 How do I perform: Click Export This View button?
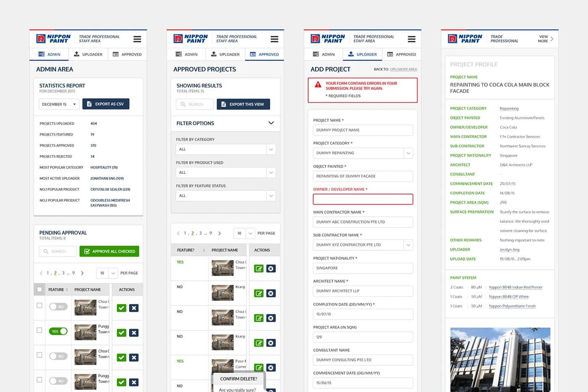pos(243,104)
